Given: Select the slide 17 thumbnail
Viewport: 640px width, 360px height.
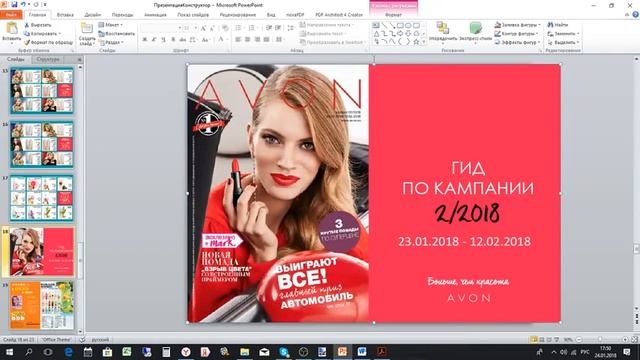Looking at the screenshot, I should pos(42,198).
